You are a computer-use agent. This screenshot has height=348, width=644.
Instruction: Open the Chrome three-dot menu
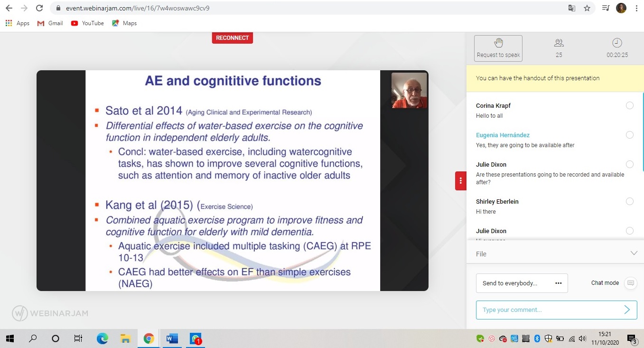click(636, 8)
